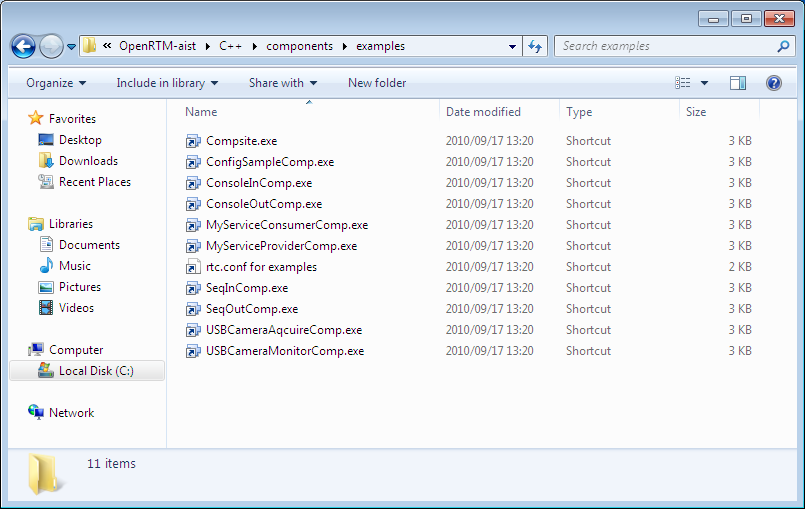Expand hidden path chevrons in address bar
805x509 pixels.
[107, 46]
